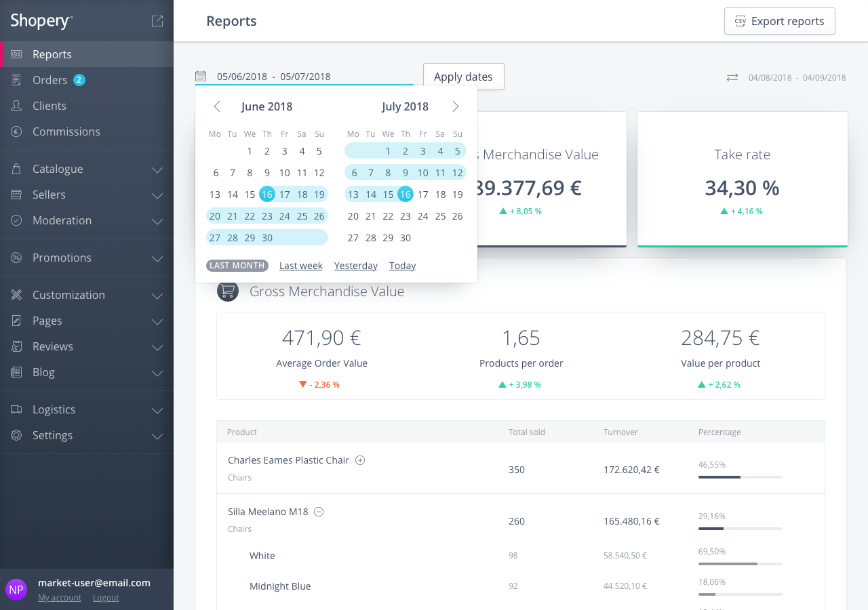Screen dimensions: 868x610
Task: Expand the Catalogue menu chevron
Action: (x=157, y=169)
